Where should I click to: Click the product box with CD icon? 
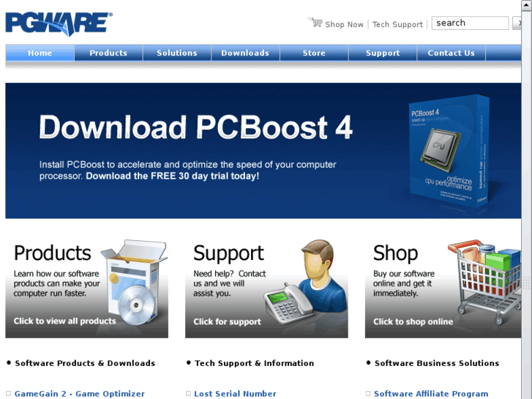135,282
